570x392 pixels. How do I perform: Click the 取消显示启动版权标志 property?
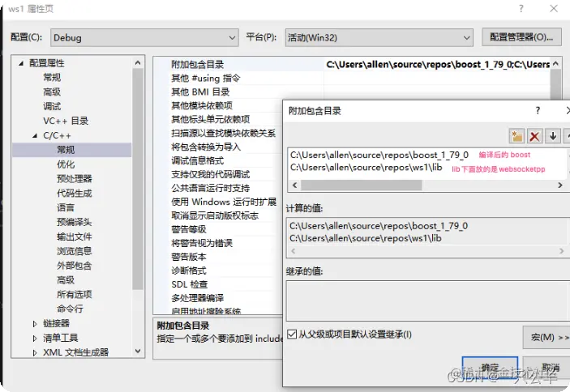click(215, 215)
